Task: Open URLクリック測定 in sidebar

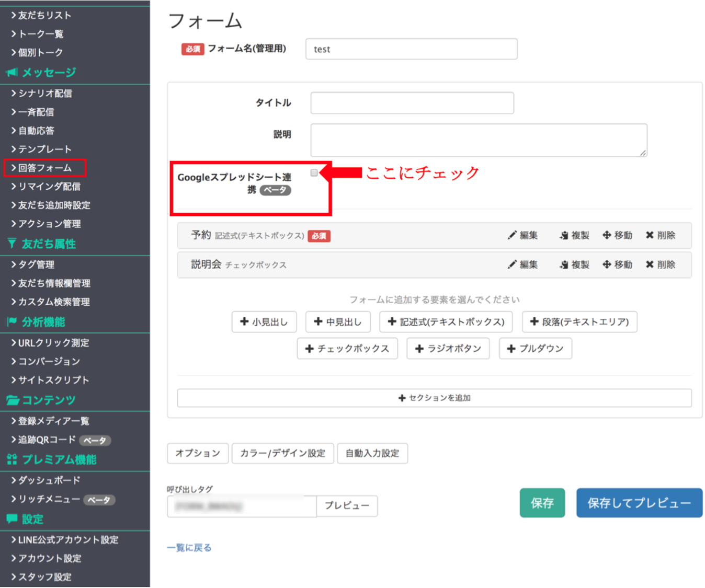Action: click(x=54, y=343)
